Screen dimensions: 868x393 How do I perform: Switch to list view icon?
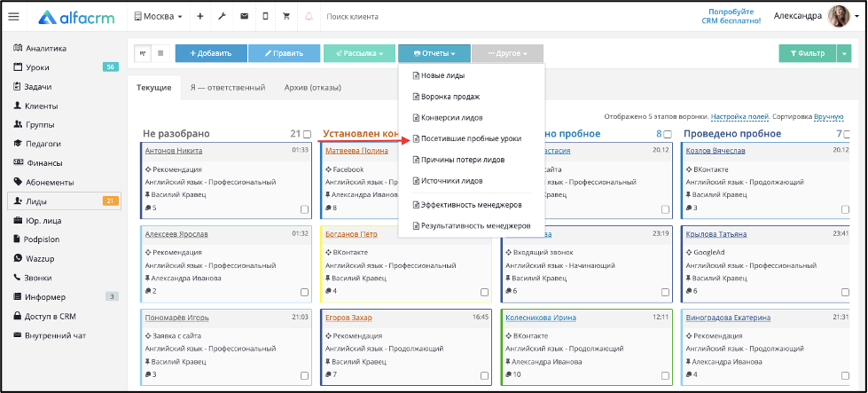[x=160, y=53]
